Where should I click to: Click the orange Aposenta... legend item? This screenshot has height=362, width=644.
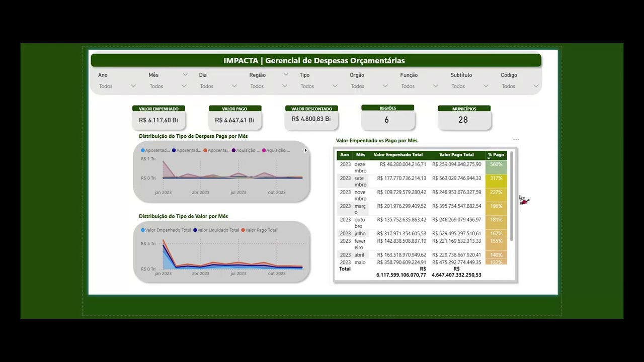click(x=217, y=150)
